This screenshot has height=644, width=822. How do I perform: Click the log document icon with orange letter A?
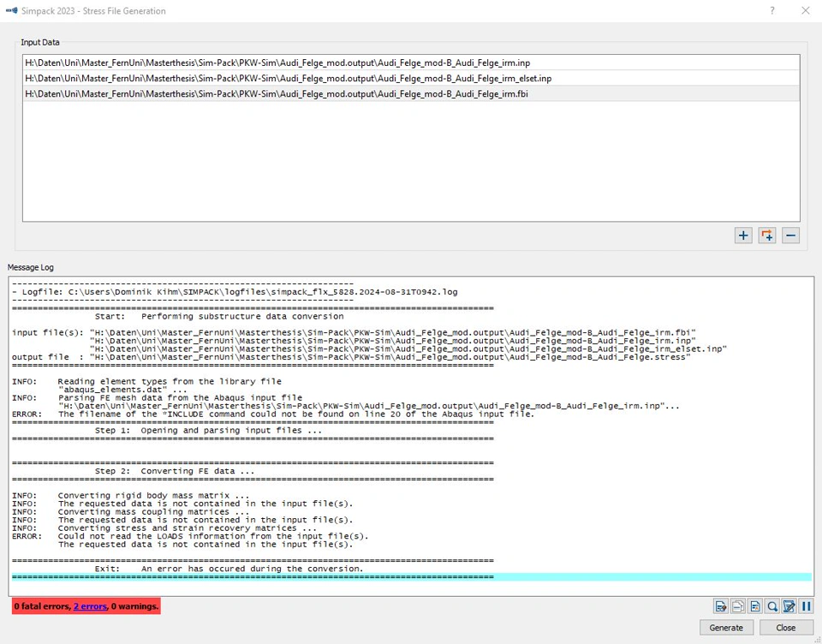(755, 607)
